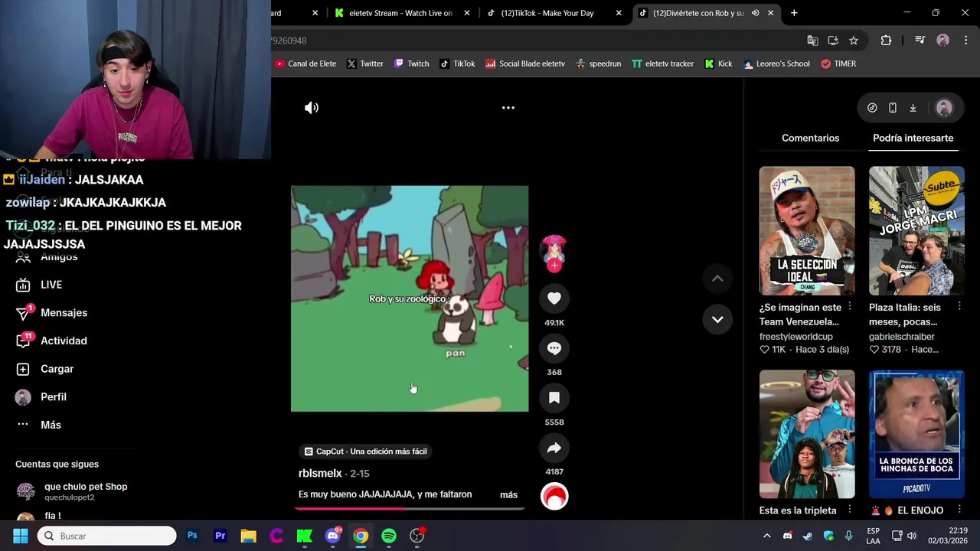Viewport: 980px width, 551px height.
Task: Open options for Team Venezuela video
Action: (849, 307)
